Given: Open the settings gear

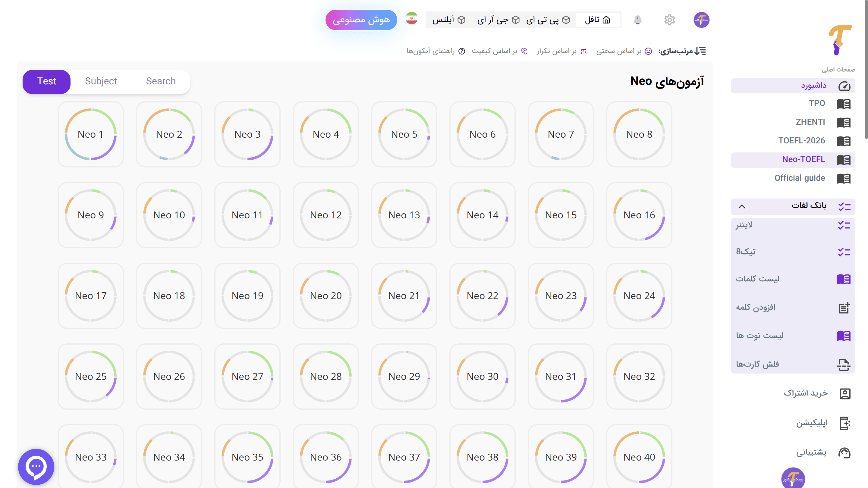Looking at the screenshot, I should [x=670, y=20].
